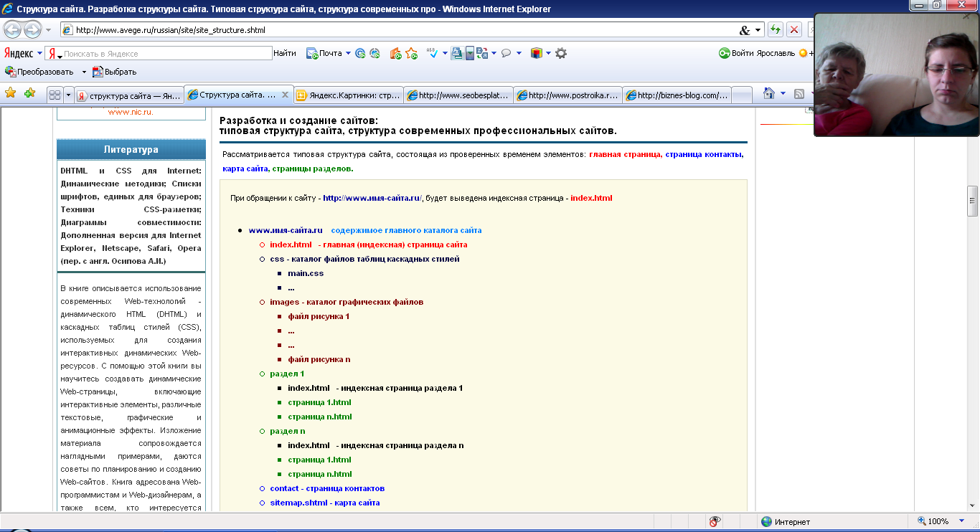
Task: Expand the Почта dropdown arrow
Action: click(348, 53)
